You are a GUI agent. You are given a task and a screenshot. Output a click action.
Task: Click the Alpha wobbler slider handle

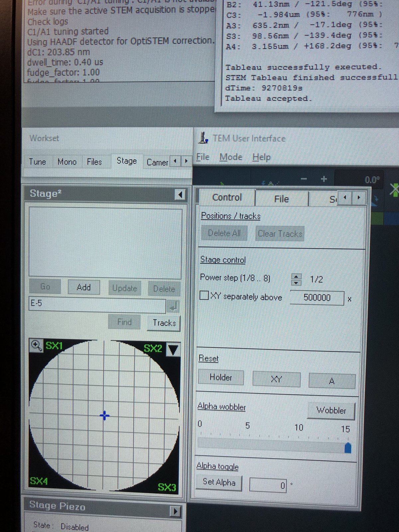(348, 448)
